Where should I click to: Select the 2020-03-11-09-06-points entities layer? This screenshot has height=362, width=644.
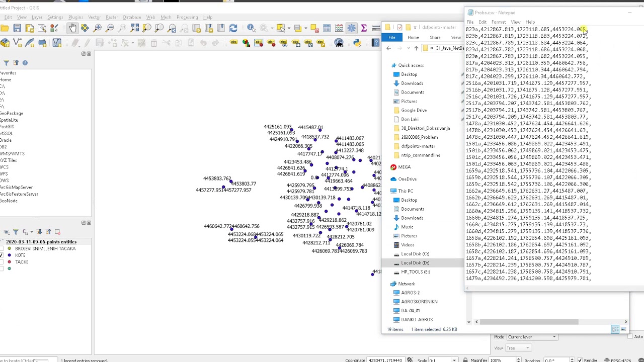tap(41, 242)
